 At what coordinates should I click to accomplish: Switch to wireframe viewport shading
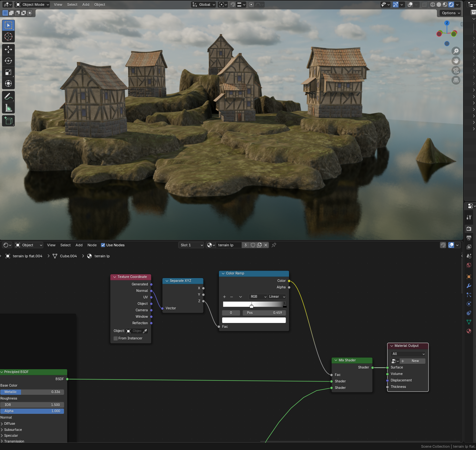tap(433, 5)
